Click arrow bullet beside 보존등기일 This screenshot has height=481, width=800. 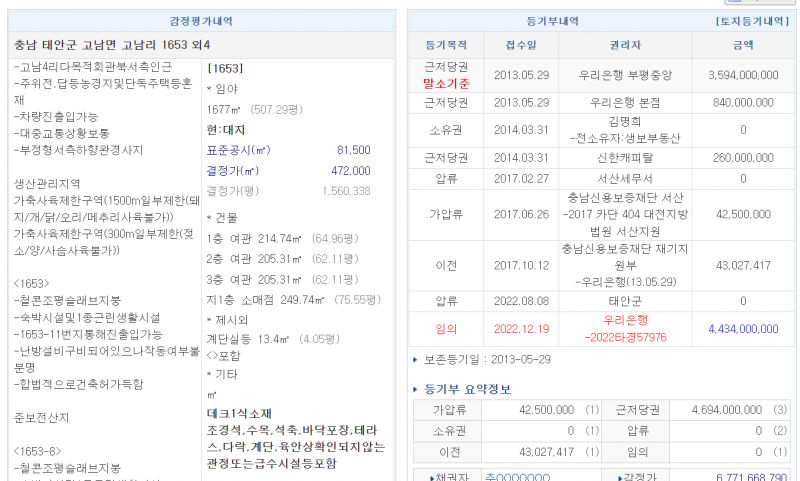pyautogui.click(x=416, y=358)
